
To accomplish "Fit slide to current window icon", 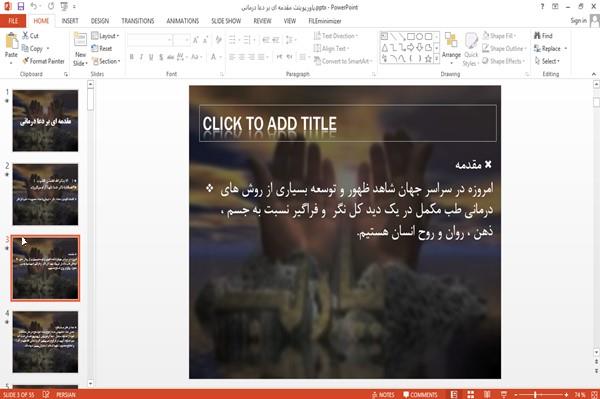I will [x=595, y=394].
